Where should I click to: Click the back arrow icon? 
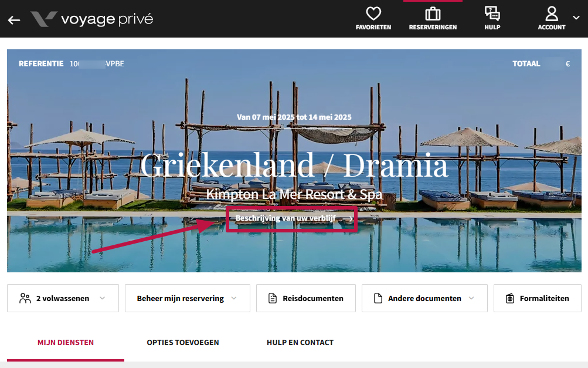click(14, 20)
